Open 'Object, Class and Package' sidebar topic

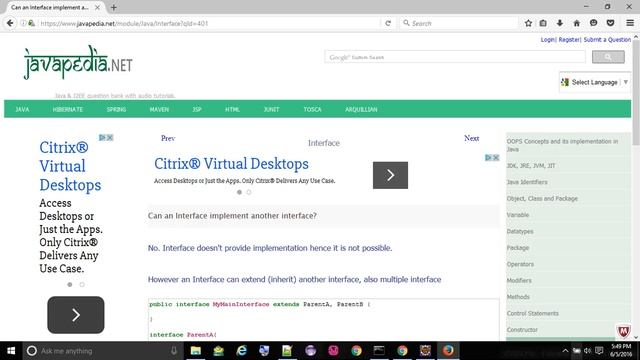coord(542,198)
